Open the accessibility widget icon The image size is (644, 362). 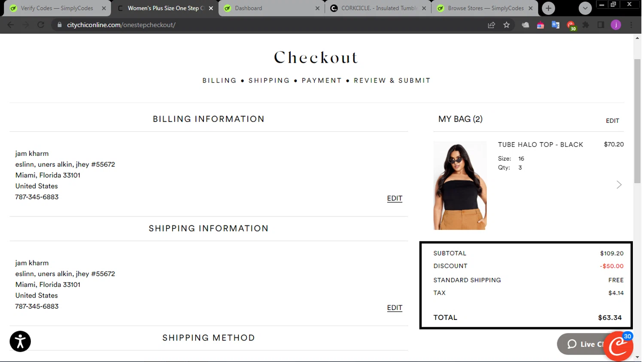pyautogui.click(x=20, y=341)
